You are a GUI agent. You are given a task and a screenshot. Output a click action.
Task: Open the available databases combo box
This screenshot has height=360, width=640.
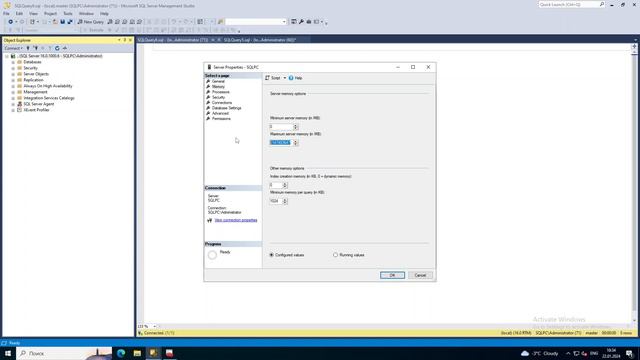coord(256,22)
